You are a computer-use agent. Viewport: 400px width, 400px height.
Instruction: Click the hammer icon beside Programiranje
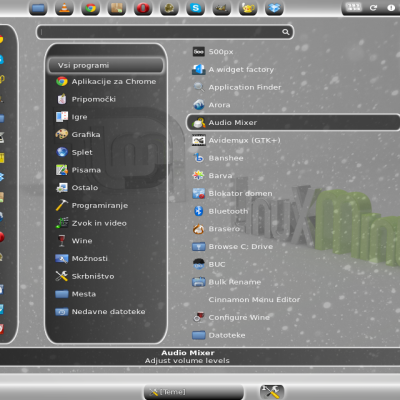(62, 205)
